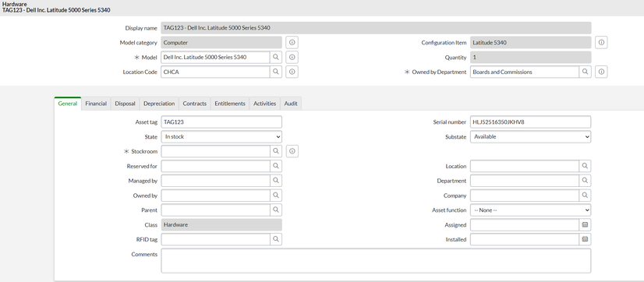Open the Asset function dropdown

coord(531,210)
